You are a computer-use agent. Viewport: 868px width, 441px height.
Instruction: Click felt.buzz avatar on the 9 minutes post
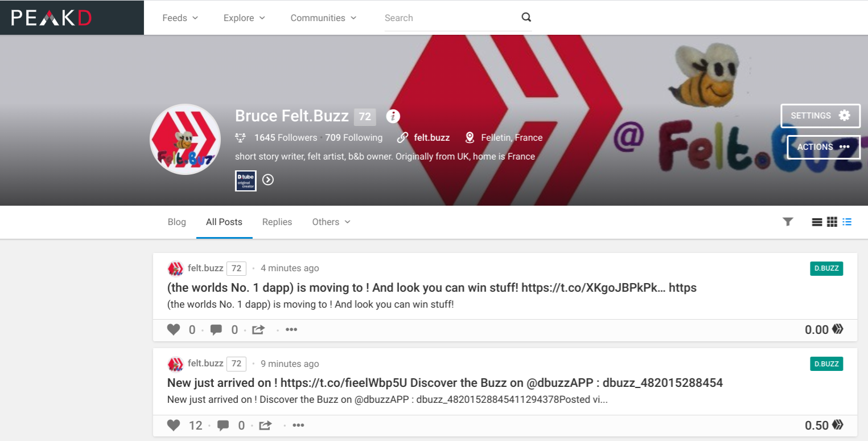click(x=175, y=364)
